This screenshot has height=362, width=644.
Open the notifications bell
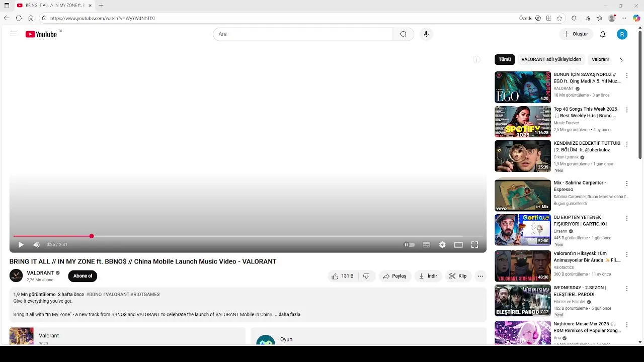(603, 34)
